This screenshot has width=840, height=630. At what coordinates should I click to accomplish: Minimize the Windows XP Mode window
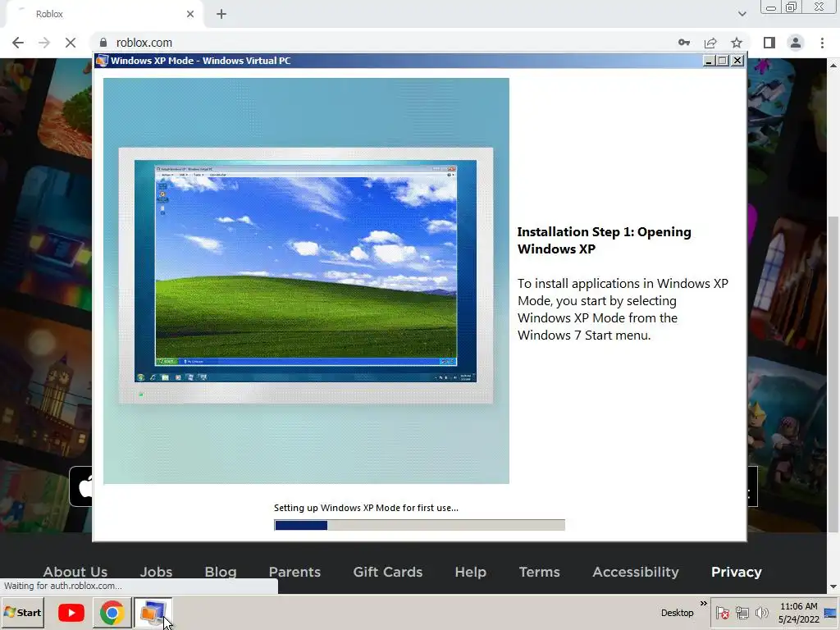(x=708, y=61)
